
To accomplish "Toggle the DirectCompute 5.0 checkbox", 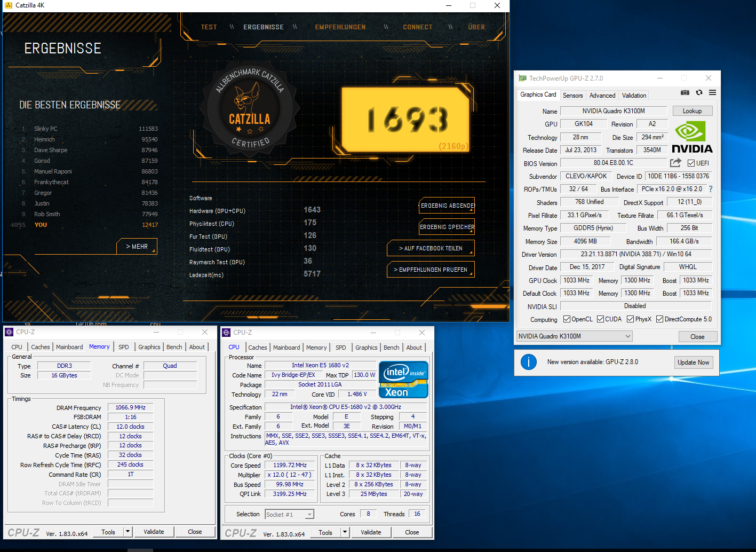I will coord(659,319).
